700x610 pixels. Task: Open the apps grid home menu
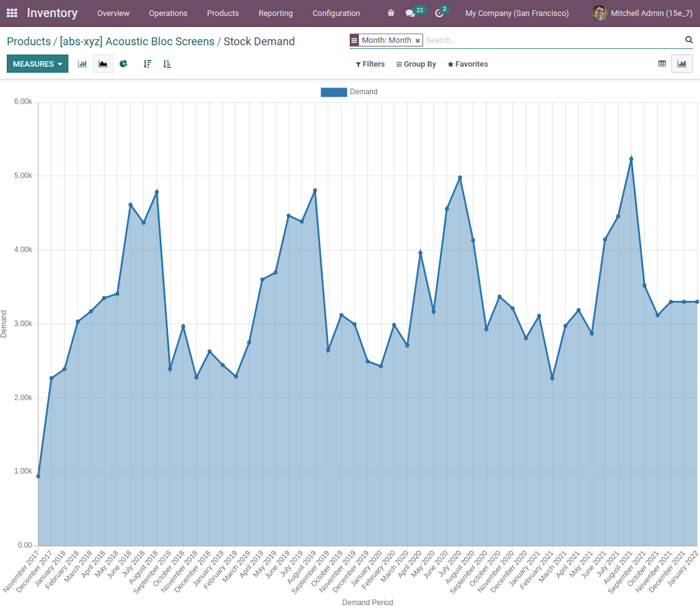coord(12,13)
